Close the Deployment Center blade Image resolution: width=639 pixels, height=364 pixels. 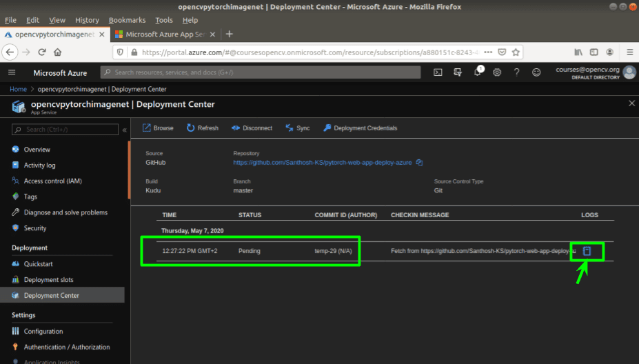coord(631,103)
